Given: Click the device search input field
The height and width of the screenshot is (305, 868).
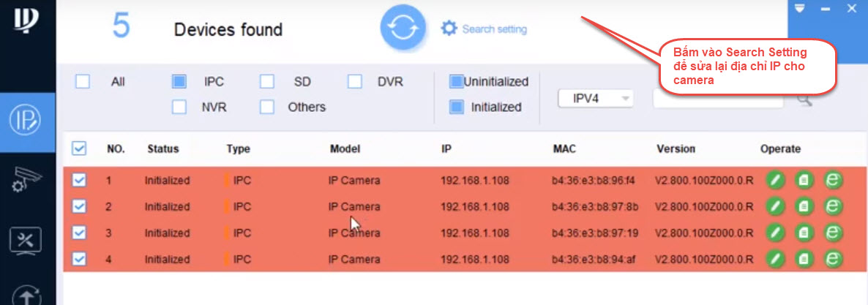Looking at the screenshot, I should click(x=718, y=99).
